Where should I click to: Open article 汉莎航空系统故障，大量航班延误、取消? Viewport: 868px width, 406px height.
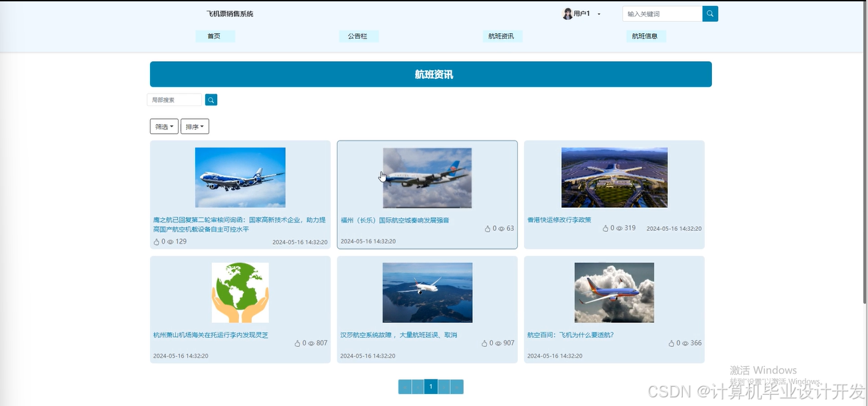pyautogui.click(x=398, y=335)
